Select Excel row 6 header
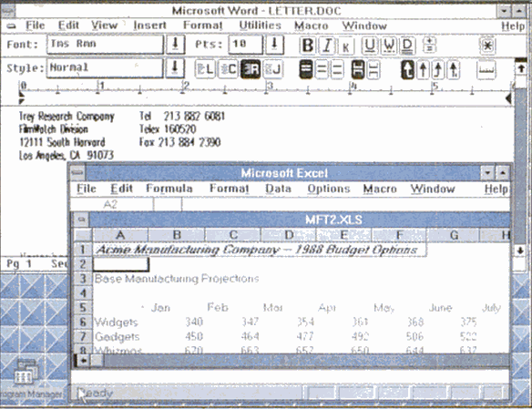532x409 pixels. tap(83, 322)
